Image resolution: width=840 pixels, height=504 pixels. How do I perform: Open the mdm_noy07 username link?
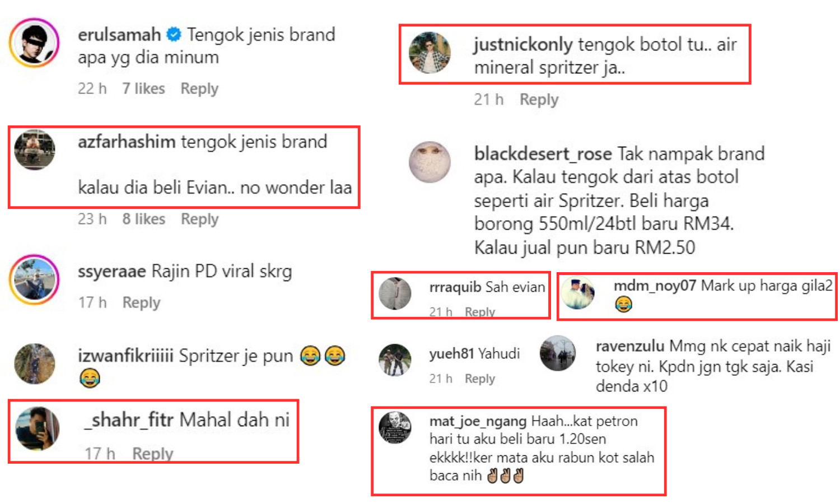(655, 286)
